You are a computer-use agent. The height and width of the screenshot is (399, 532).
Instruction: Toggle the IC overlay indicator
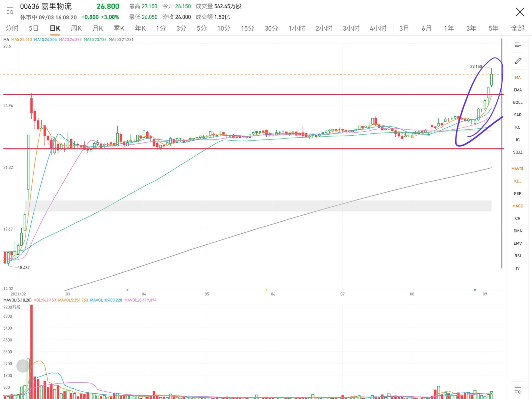click(518, 140)
